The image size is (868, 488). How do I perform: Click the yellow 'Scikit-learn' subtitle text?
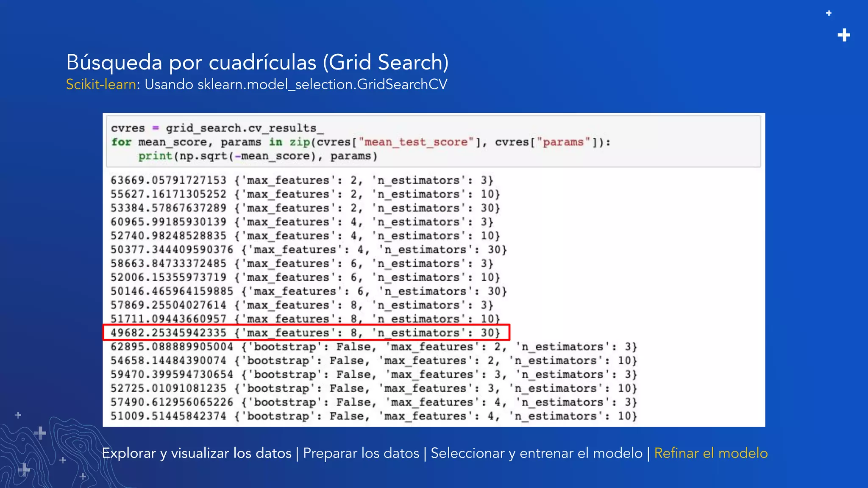coord(101,84)
